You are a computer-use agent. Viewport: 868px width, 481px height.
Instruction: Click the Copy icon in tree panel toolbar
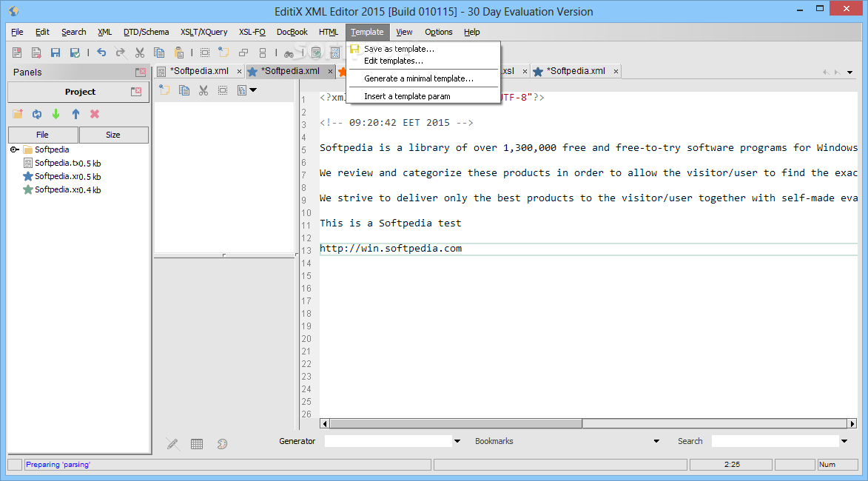coord(184,90)
